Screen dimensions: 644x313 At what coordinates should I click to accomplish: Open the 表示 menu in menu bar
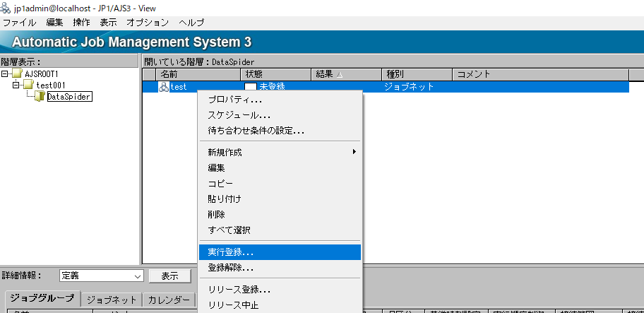tap(109, 23)
